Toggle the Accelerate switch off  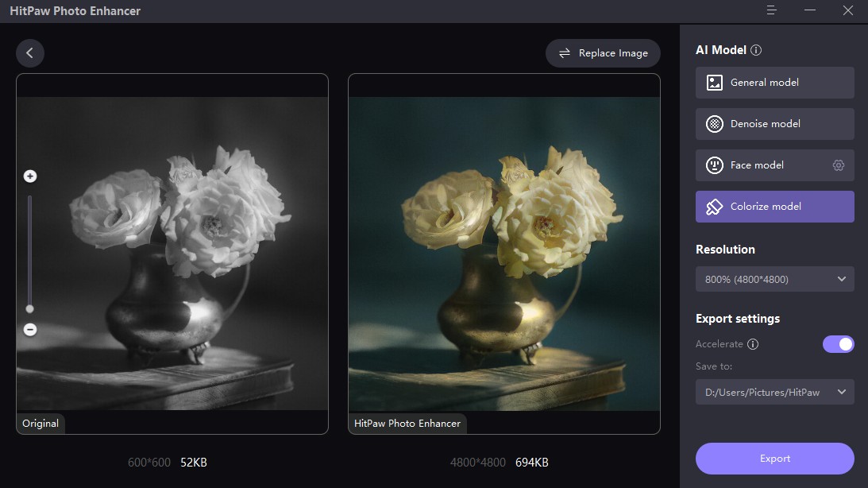pos(838,344)
